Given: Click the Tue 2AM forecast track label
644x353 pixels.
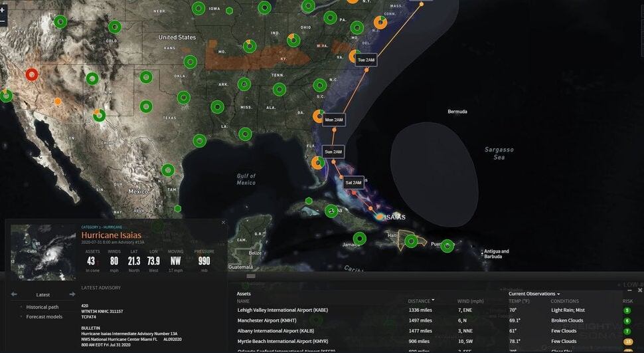Looking at the screenshot, I should pos(366,60).
